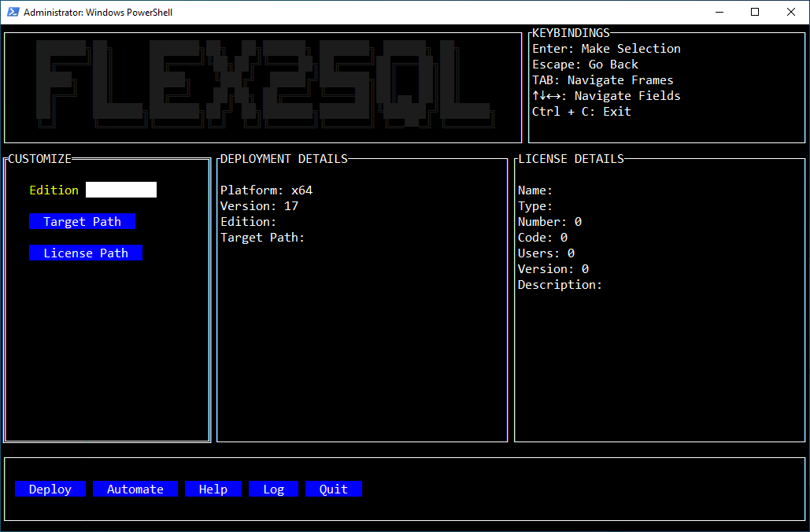Screen dimensions: 810x532
Task: Quit the application using Quit button
Action: [334, 489]
